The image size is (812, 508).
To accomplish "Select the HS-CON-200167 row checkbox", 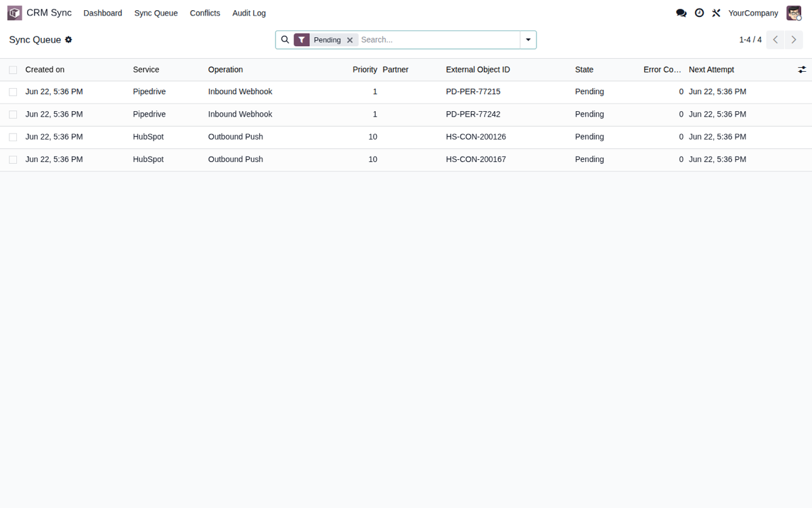I will click(x=13, y=160).
